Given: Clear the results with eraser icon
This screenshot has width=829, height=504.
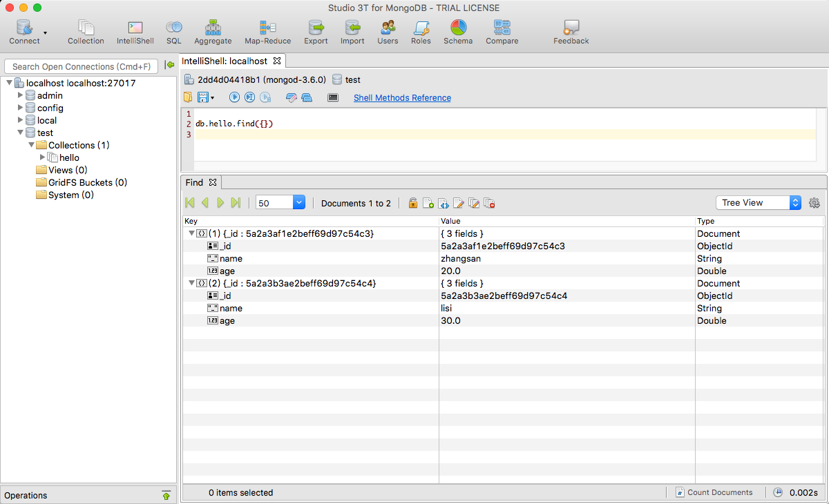Looking at the screenshot, I should pyautogui.click(x=291, y=97).
